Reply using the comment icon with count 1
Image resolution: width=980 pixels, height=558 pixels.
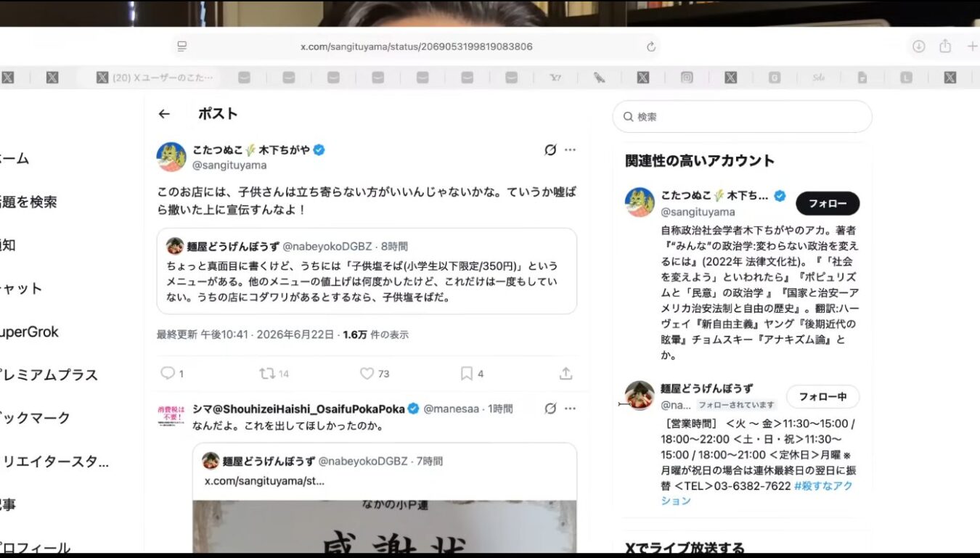(172, 374)
